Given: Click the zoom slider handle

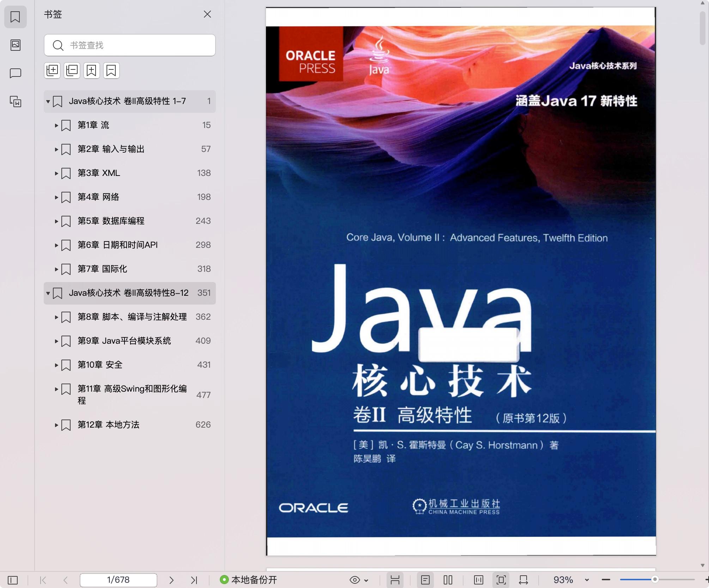Looking at the screenshot, I should [655, 580].
